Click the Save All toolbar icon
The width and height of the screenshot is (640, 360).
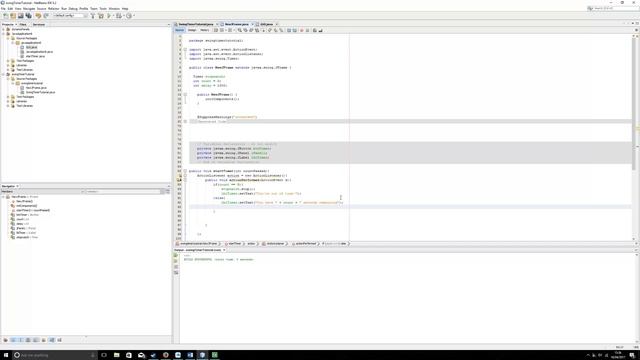[29, 16]
